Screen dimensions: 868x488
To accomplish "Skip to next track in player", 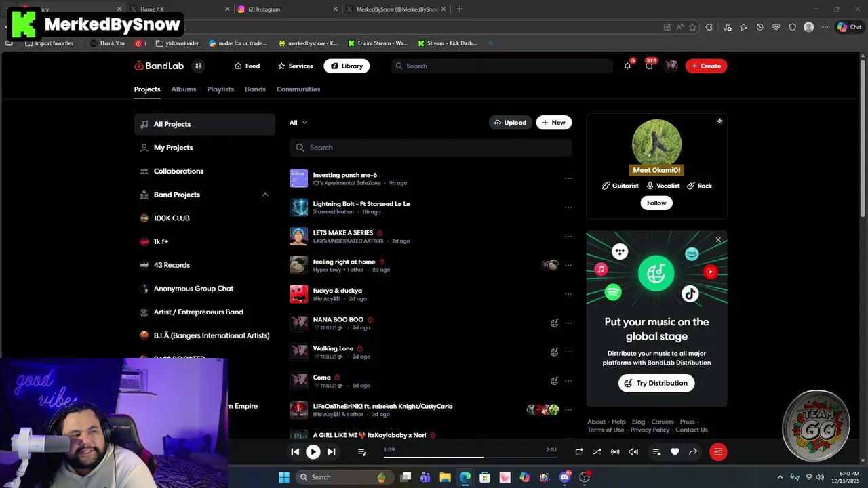I will point(331,452).
